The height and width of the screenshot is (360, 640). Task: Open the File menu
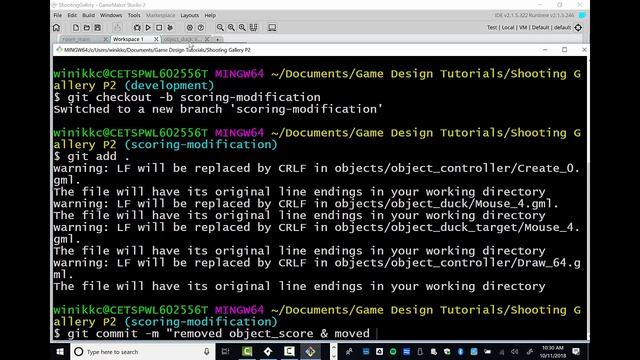tap(58, 15)
